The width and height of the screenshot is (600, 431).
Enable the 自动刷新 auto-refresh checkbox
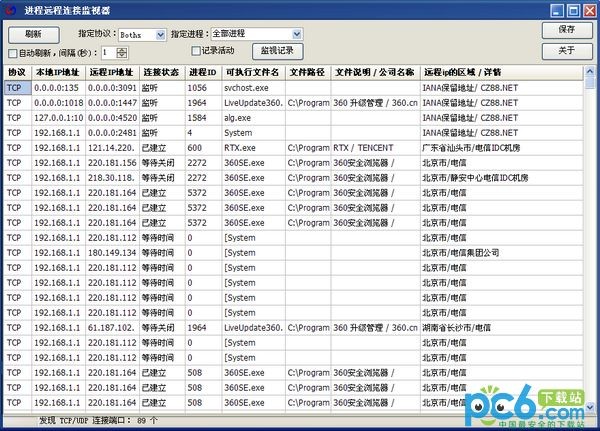13,53
